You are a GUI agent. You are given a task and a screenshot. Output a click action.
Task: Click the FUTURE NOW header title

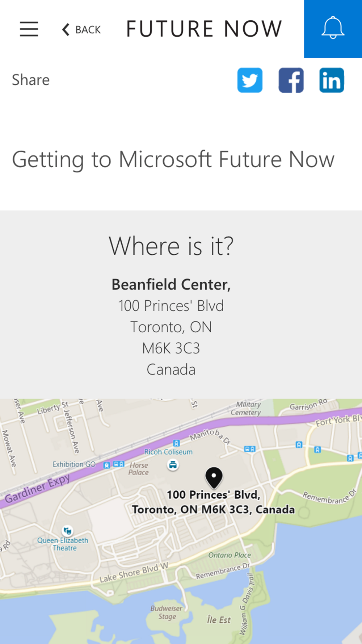click(204, 29)
